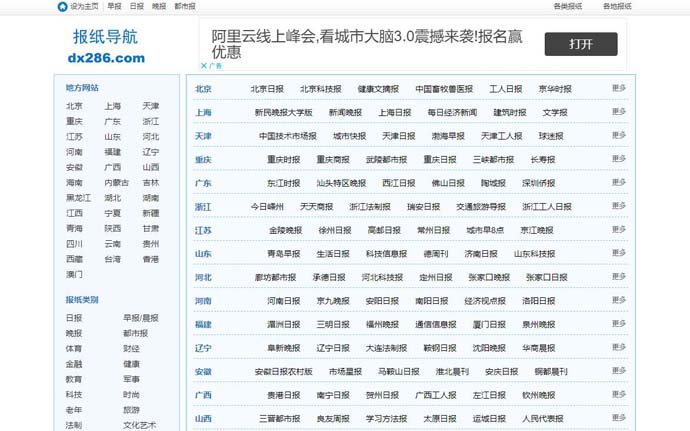Click the 河南 region heading in main list
The image size is (690, 431).
pyautogui.click(x=203, y=301)
